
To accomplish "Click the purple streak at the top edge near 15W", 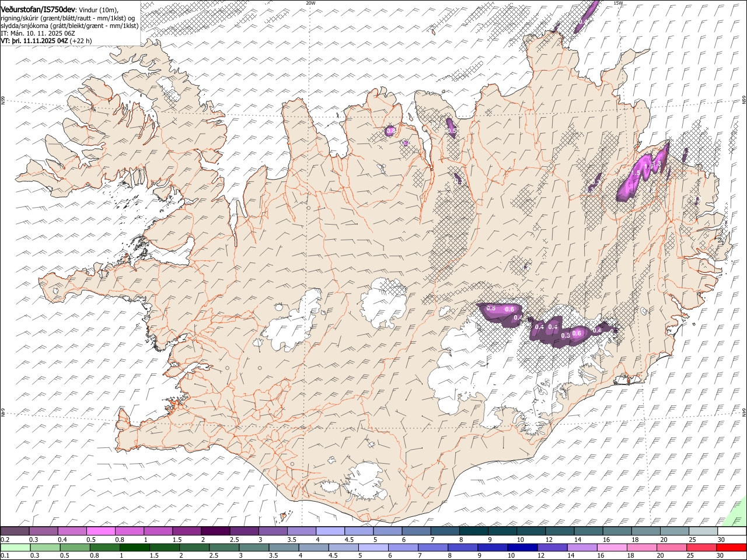I will (586, 15).
